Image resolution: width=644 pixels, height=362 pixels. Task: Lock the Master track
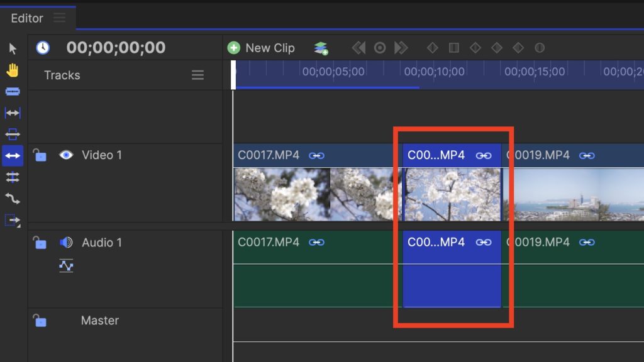40,321
